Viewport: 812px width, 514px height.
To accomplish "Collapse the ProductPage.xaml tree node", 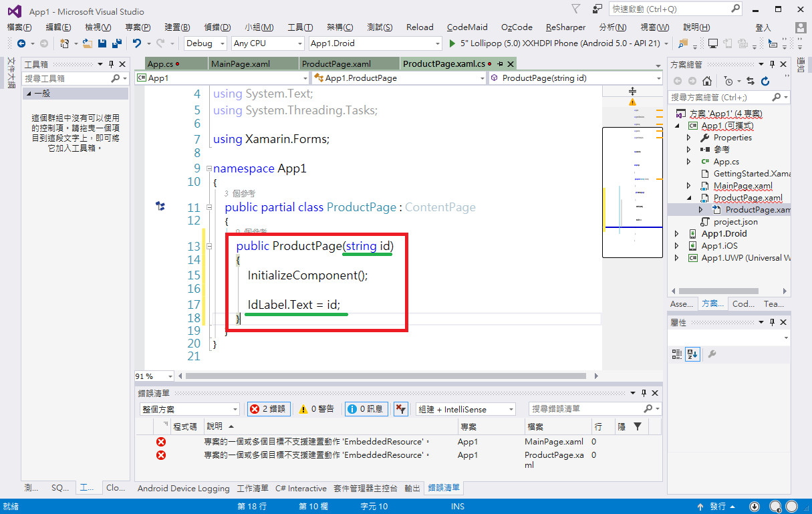I will (689, 198).
